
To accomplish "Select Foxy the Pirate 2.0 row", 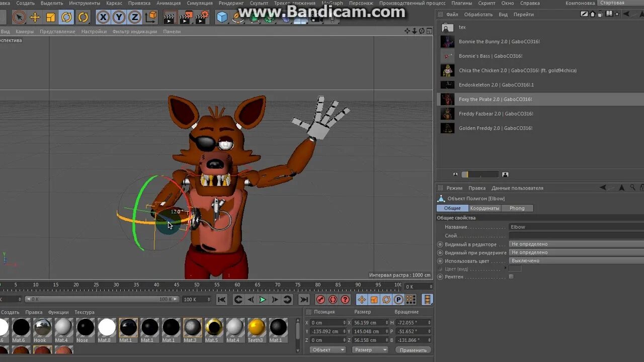I will [x=539, y=99].
